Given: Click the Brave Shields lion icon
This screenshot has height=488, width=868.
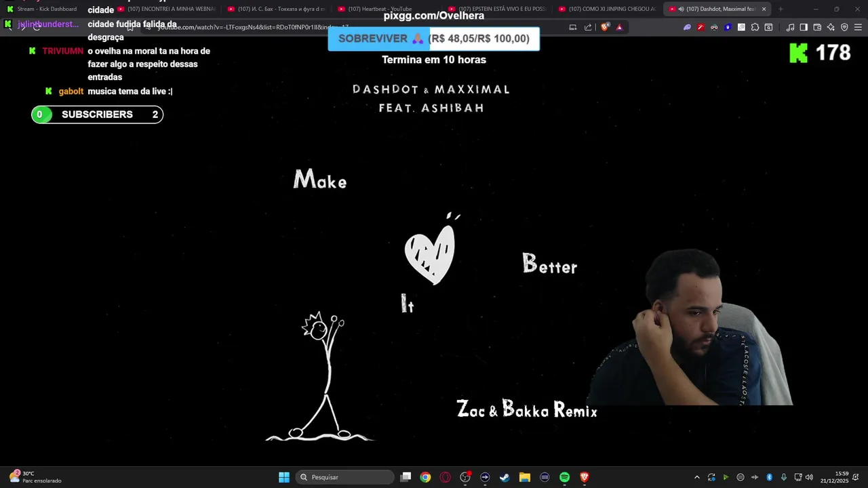Looking at the screenshot, I should click(604, 27).
